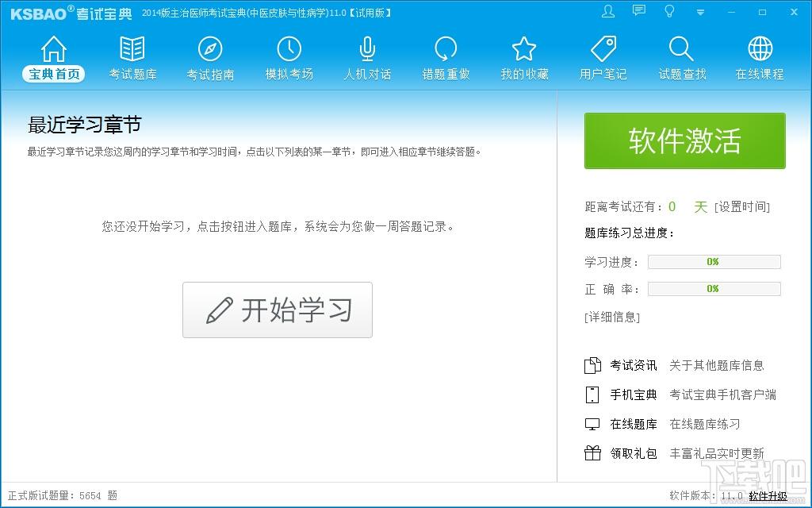Open the 考试指南 exam guide
The image size is (812, 508).
210,59
